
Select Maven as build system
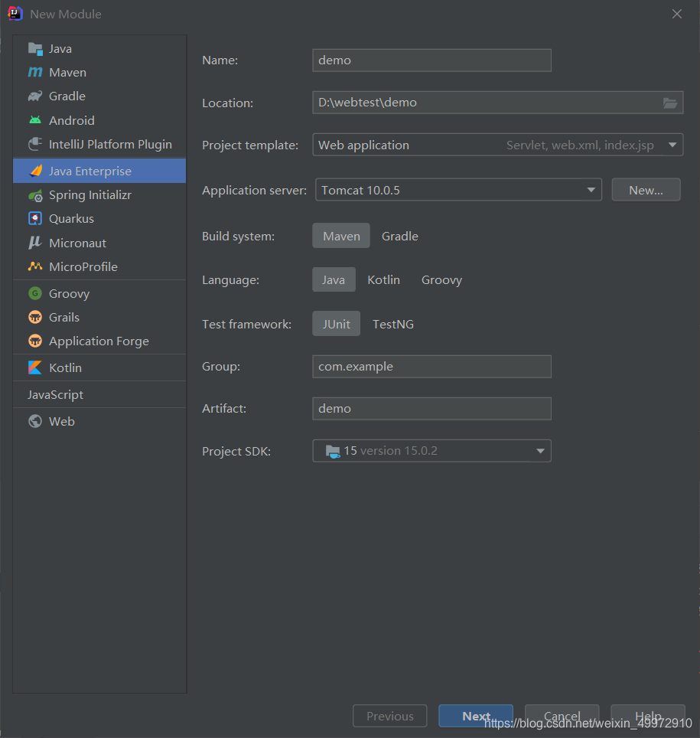(x=341, y=236)
